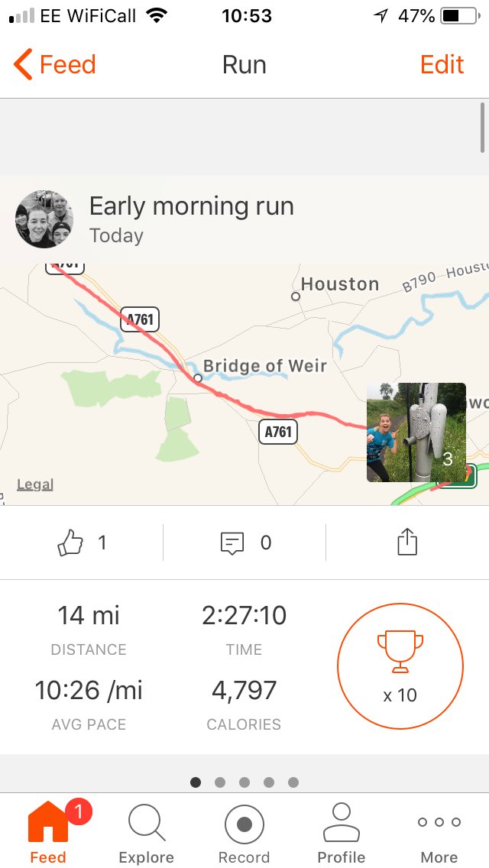The height and width of the screenshot is (868, 489).
Task: Open the athlete's profile picture
Action: (x=44, y=219)
